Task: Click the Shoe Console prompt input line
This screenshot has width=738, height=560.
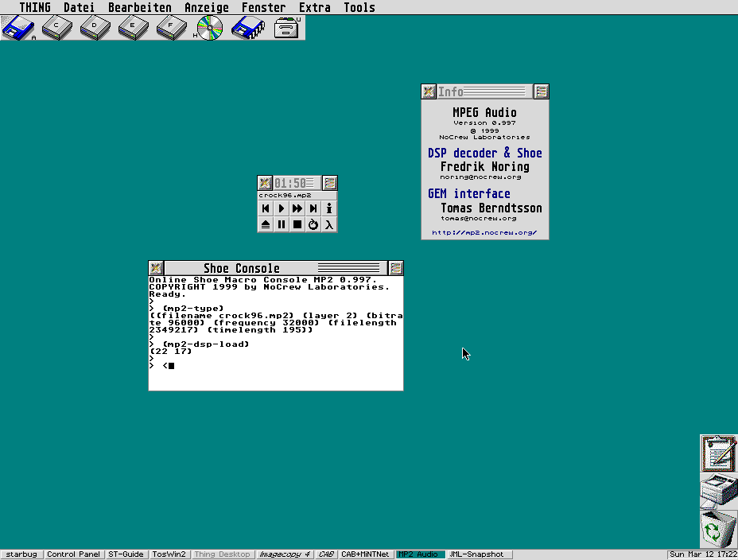Action: (276, 366)
